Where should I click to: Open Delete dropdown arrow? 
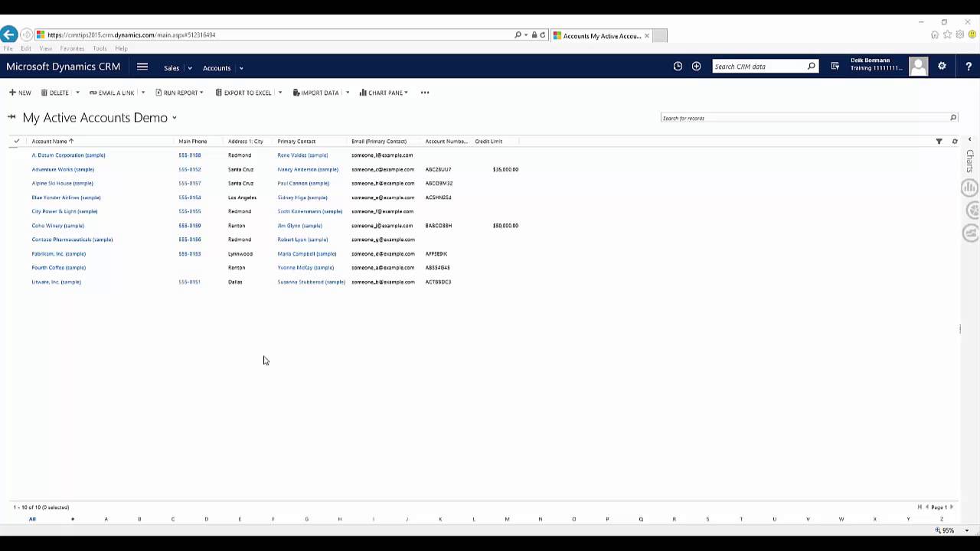77,93
